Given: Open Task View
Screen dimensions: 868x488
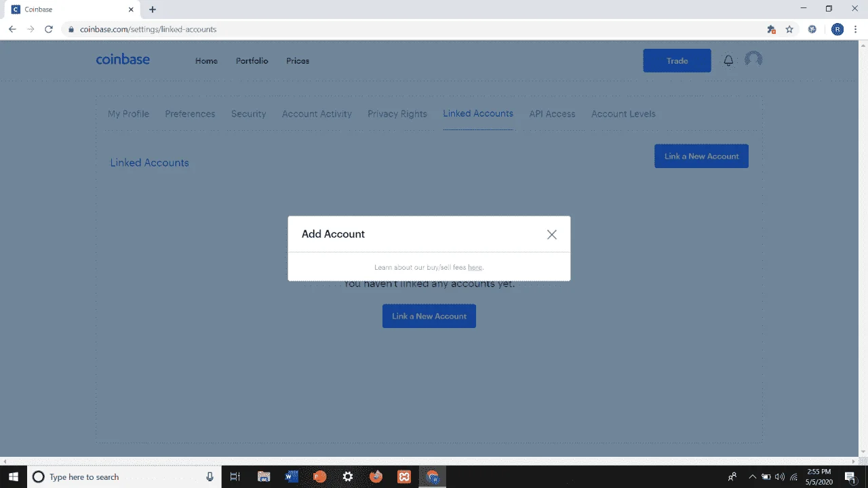Looking at the screenshot, I should tap(235, 476).
